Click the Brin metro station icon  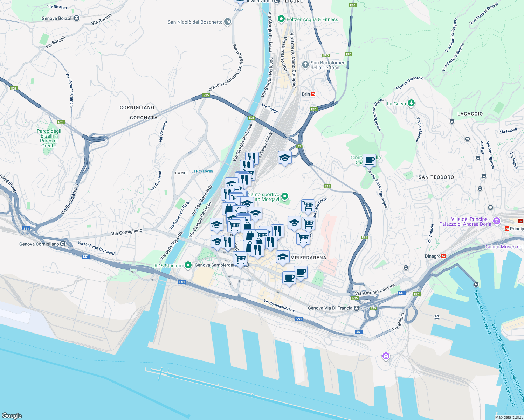(x=313, y=94)
